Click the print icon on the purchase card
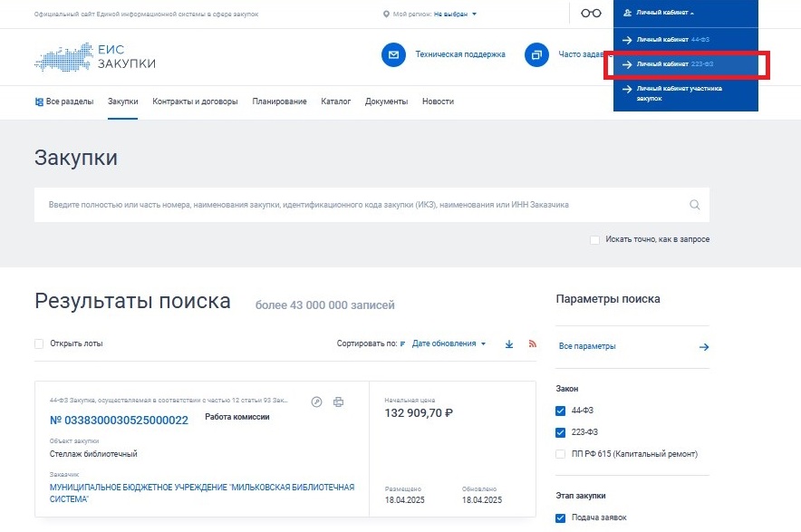This screenshot has height=532, width=801. (x=340, y=402)
